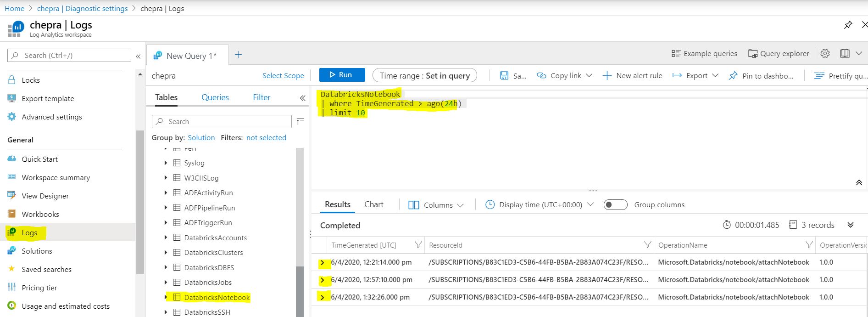Click the Tables search field
Image resolution: width=868 pixels, height=317 pixels.
click(x=222, y=121)
